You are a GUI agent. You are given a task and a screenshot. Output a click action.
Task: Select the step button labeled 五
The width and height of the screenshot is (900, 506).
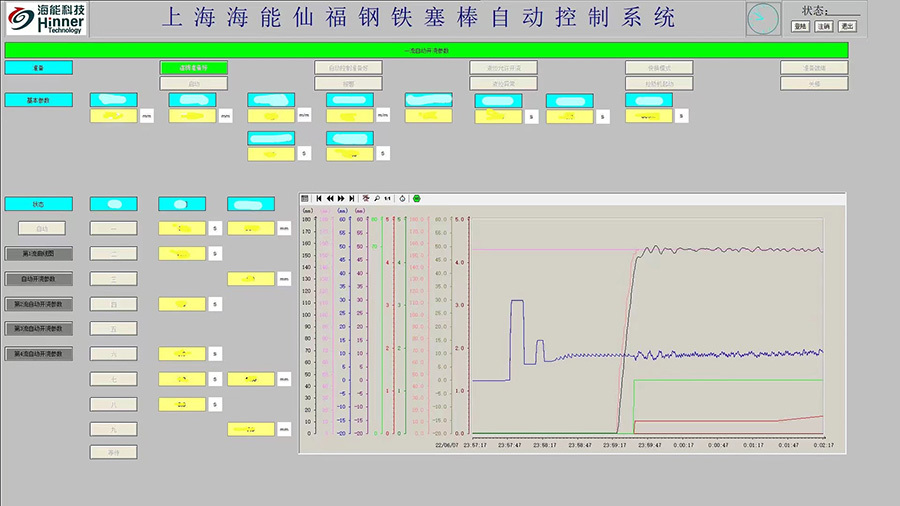click(x=113, y=328)
